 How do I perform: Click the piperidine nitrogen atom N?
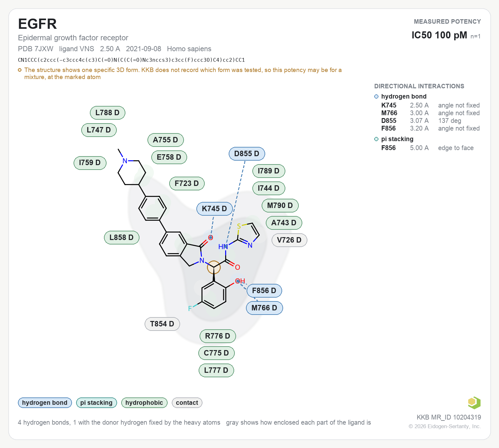tap(125, 161)
